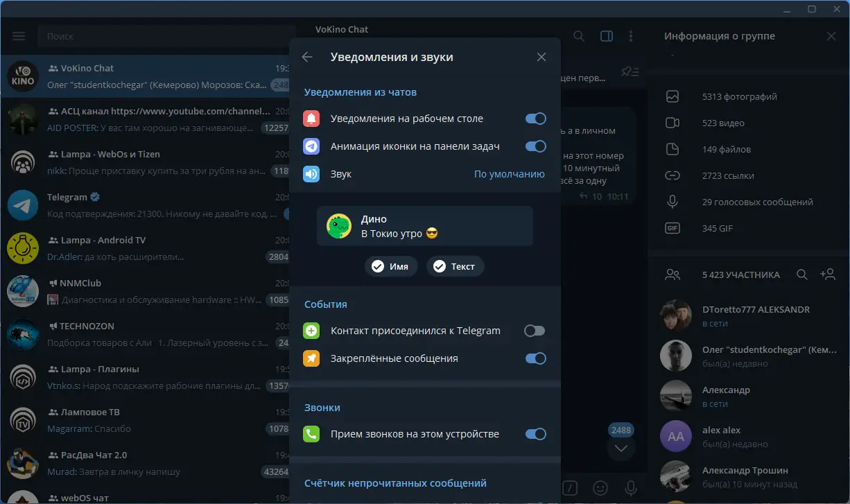
Task: Click the Dino avatar in notification preview
Action: [x=339, y=226]
